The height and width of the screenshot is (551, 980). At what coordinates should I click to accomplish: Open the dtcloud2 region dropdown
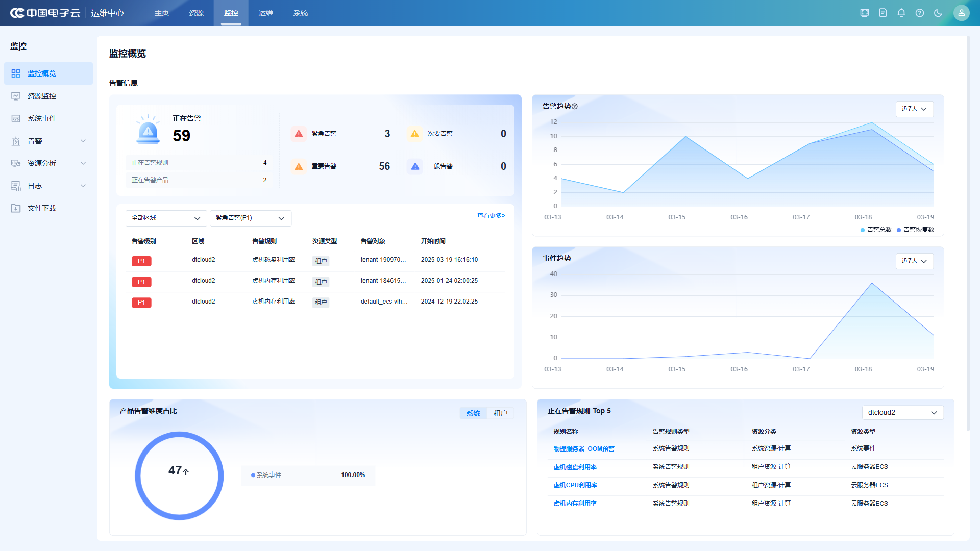(x=902, y=412)
